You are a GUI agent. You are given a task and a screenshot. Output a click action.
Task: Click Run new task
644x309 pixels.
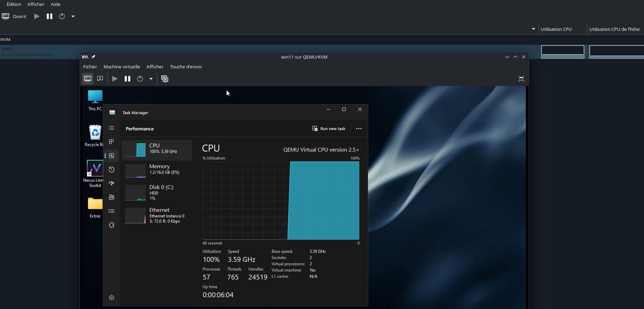[x=329, y=129]
